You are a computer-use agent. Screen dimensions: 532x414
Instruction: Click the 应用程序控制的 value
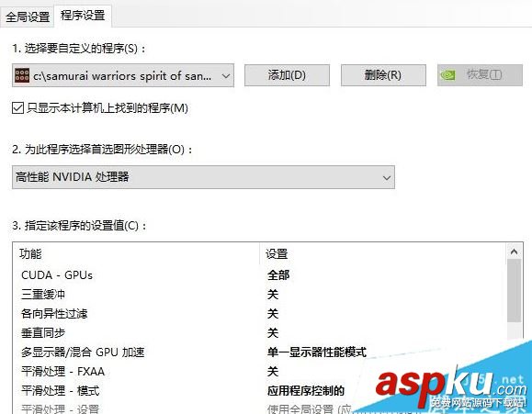(x=306, y=391)
